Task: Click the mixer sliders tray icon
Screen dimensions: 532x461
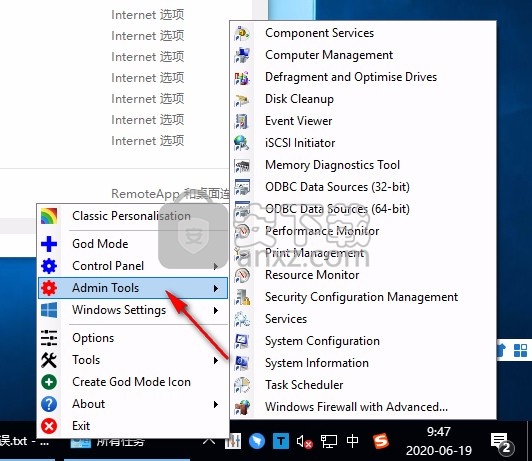Action: tap(233, 441)
